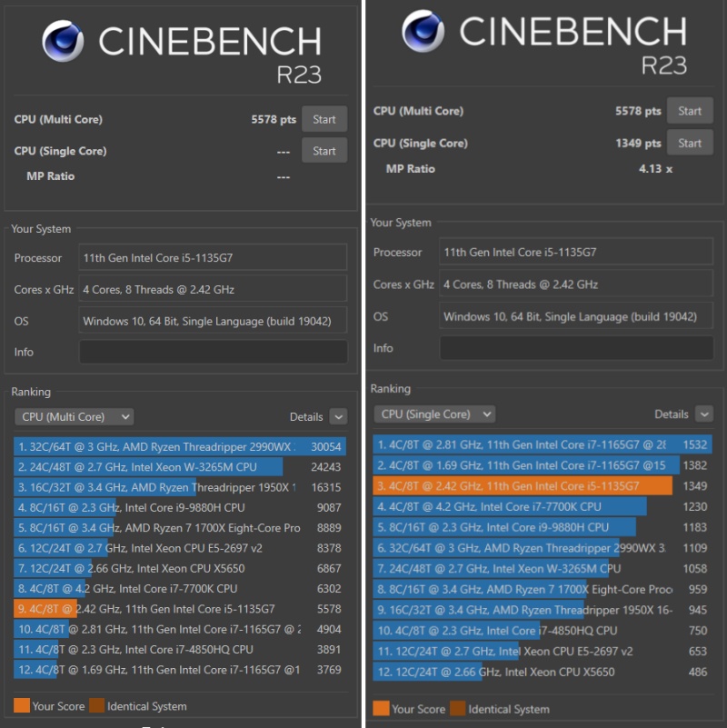Select the Xeon W-3265M row scoring 1058
This screenshot has width=727, height=728.
(x=543, y=569)
